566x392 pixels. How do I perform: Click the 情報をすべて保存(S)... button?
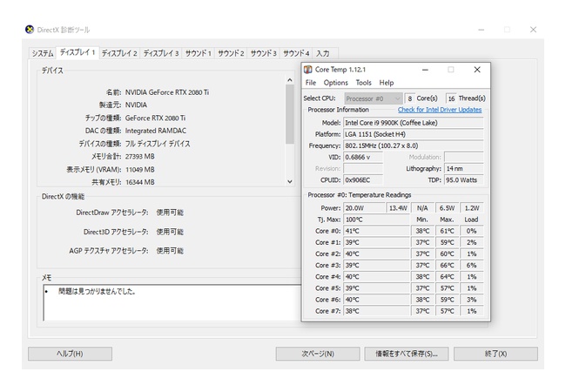point(407,354)
